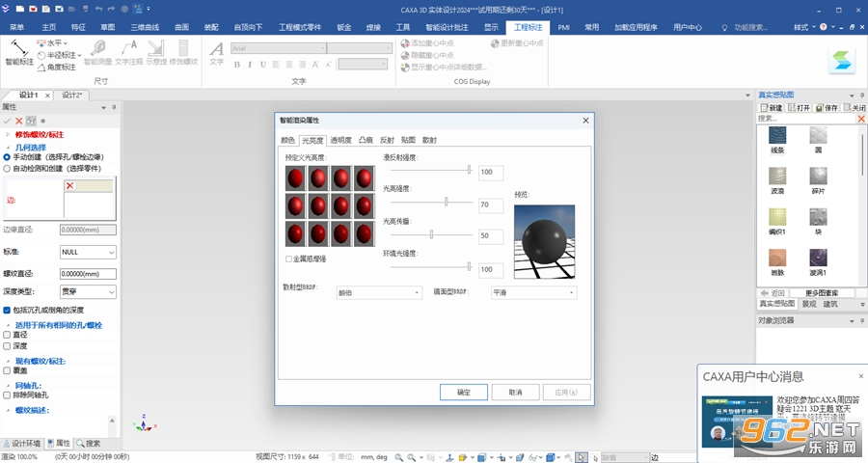Viewport: 868px width, 463px height.
Task: Click 螺纹直径 input field
Action: (x=88, y=274)
